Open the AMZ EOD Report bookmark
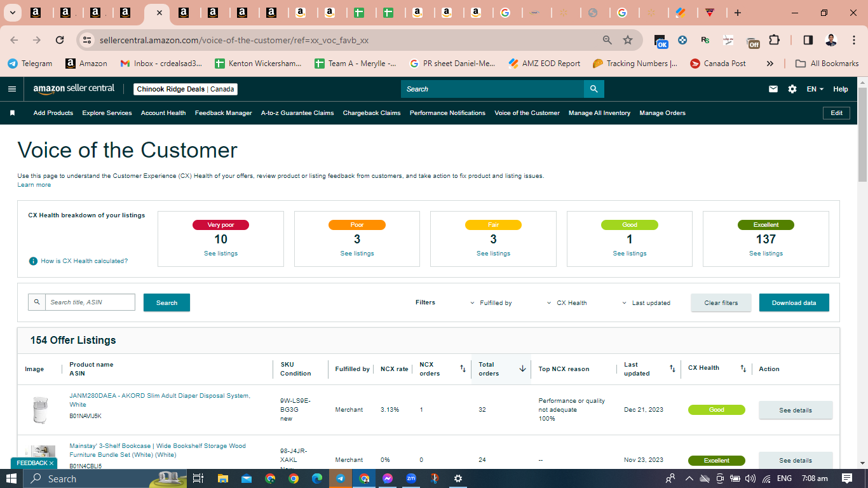Image resolution: width=868 pixels, height=488 pixels. click(545, 64)
